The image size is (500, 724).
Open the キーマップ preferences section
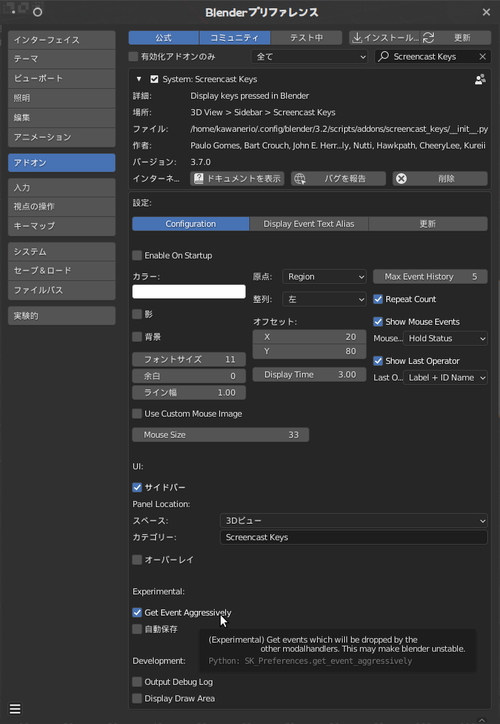(62, 226)
